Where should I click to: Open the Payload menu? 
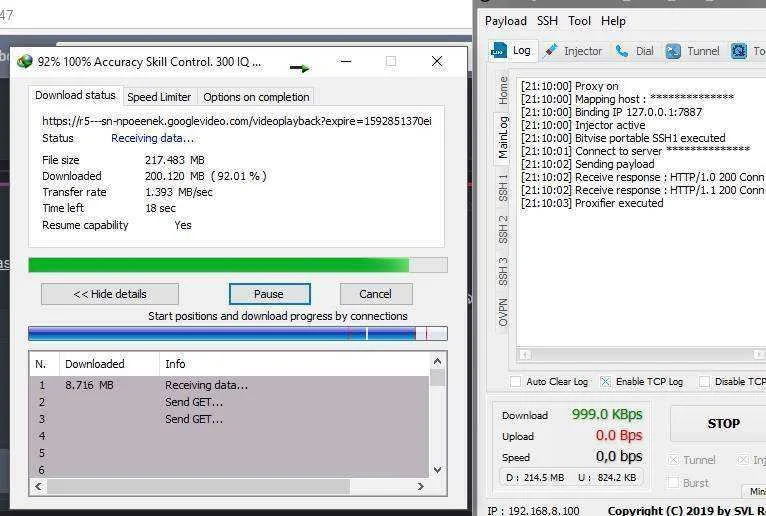click(506, 21)
